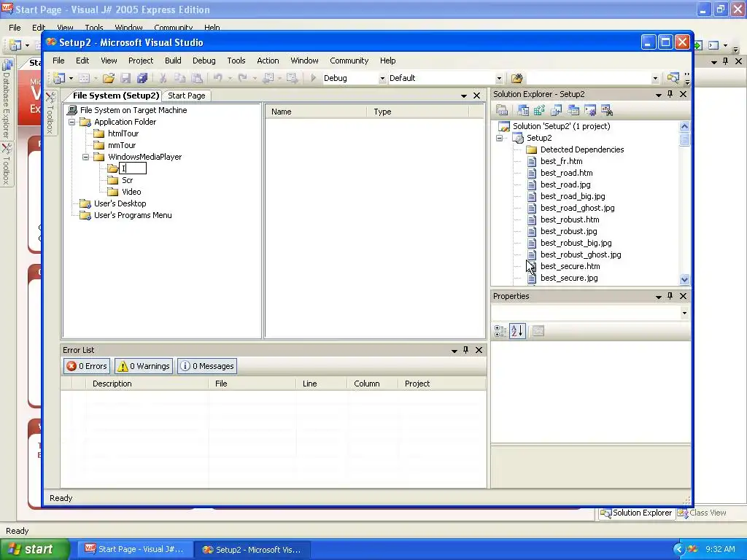Toggle the 0 Errors filter
The height and width of the screenshot is (560, 747).
(87, 366)
